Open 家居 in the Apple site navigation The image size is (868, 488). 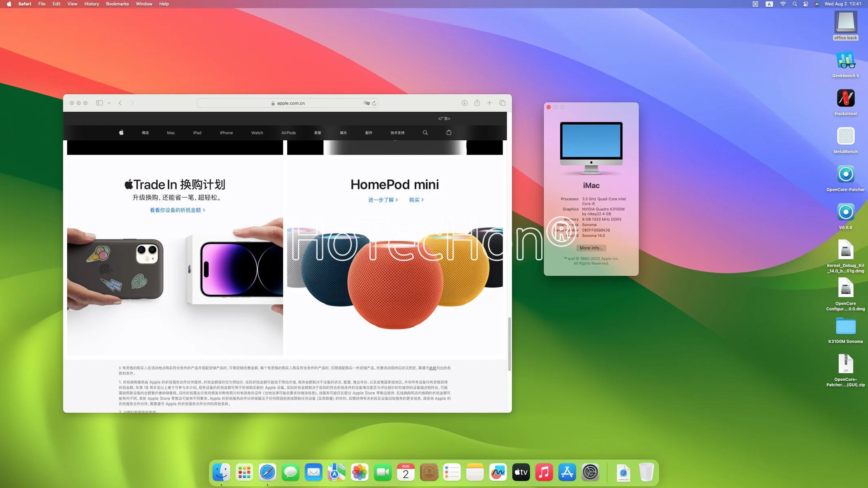coord(318,133)
